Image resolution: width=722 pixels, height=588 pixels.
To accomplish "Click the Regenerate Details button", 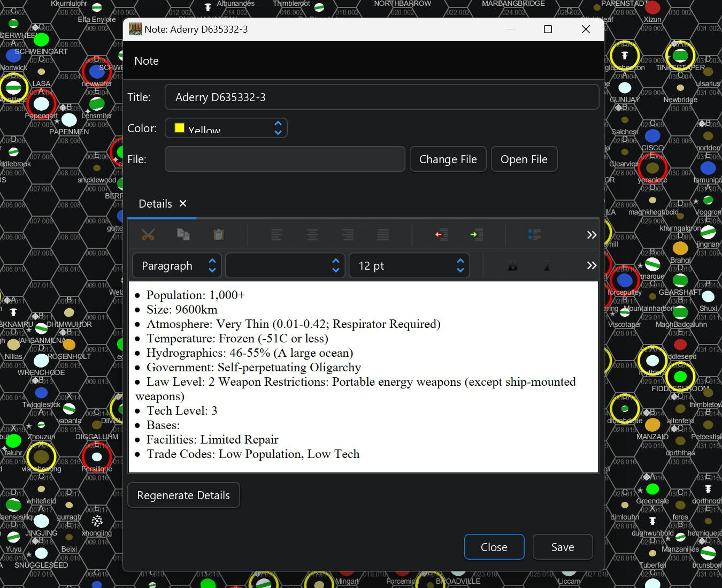I will (x=183, y=495).
